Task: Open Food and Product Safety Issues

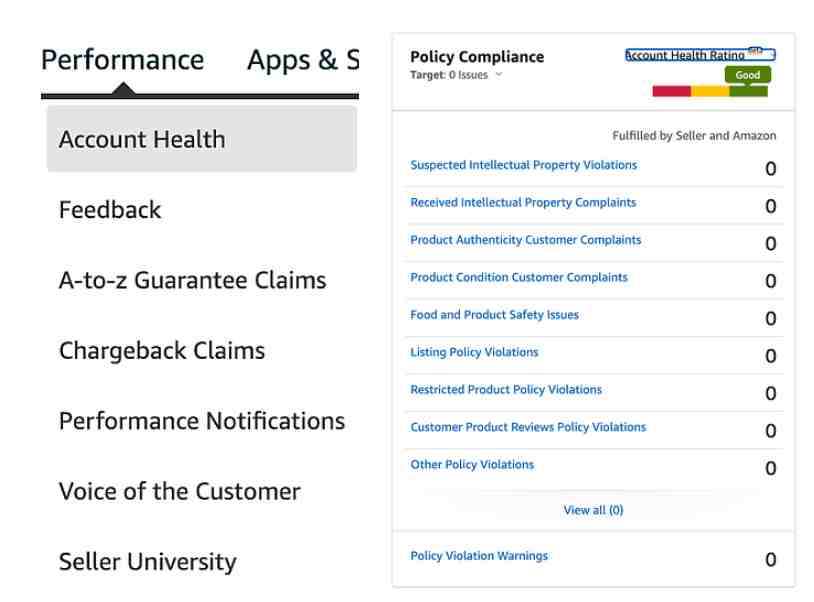Action: (x=494, y=314)
